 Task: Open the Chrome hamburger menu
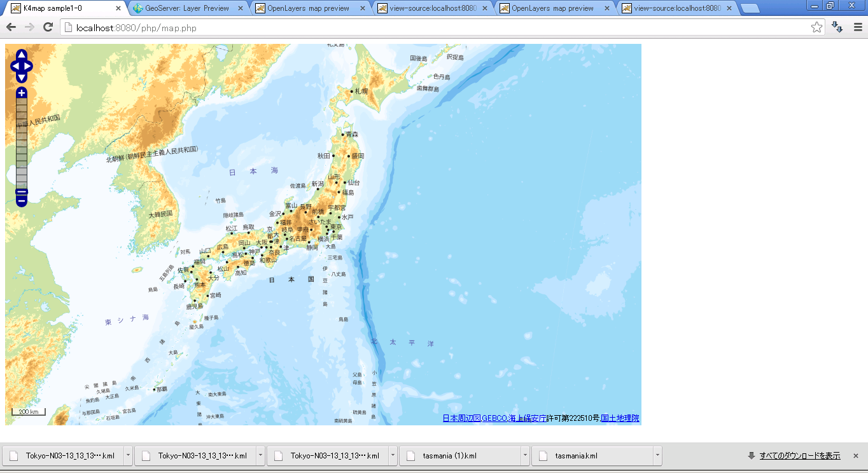(857, 27)
